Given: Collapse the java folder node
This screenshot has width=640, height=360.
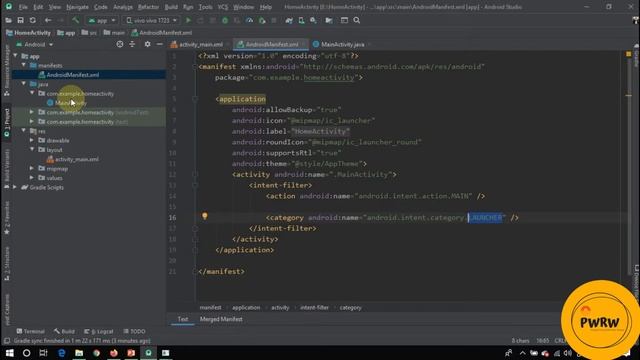Looking at the screenshot, I should [24, 84].
